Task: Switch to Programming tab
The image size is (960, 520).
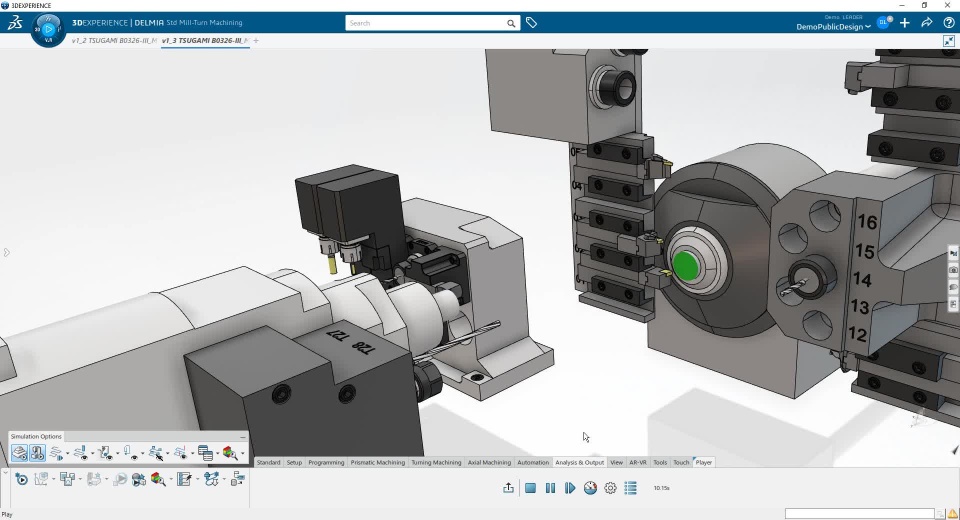Action: tap(326, 462)
